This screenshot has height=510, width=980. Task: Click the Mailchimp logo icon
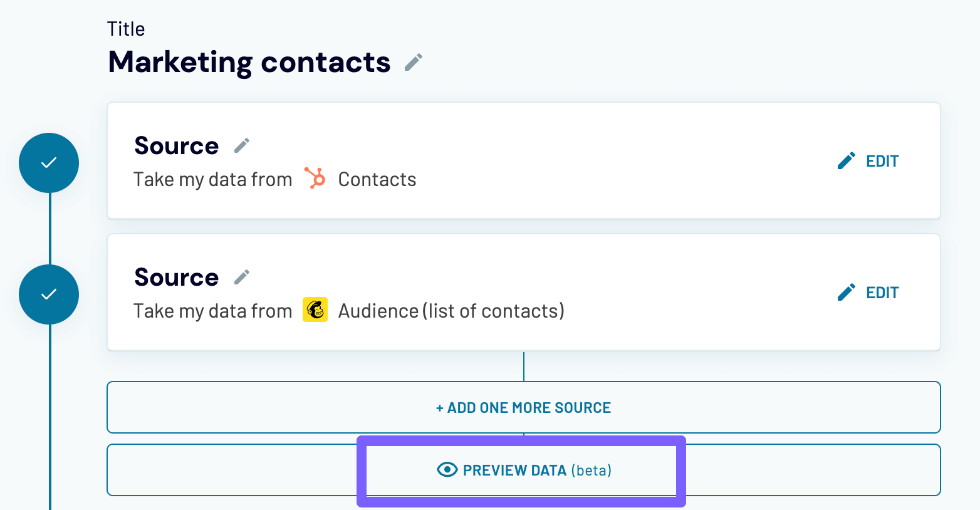pos(315,310)
